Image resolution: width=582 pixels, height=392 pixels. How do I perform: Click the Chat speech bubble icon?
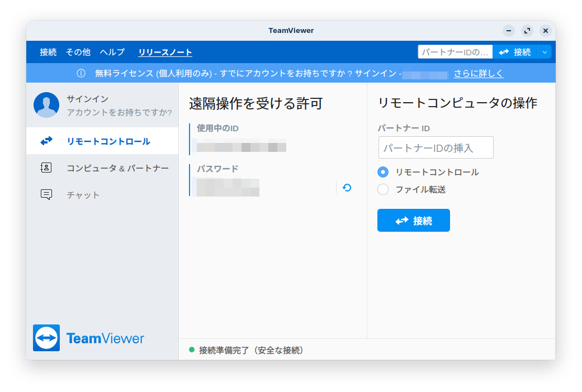(x=46, y=194)
